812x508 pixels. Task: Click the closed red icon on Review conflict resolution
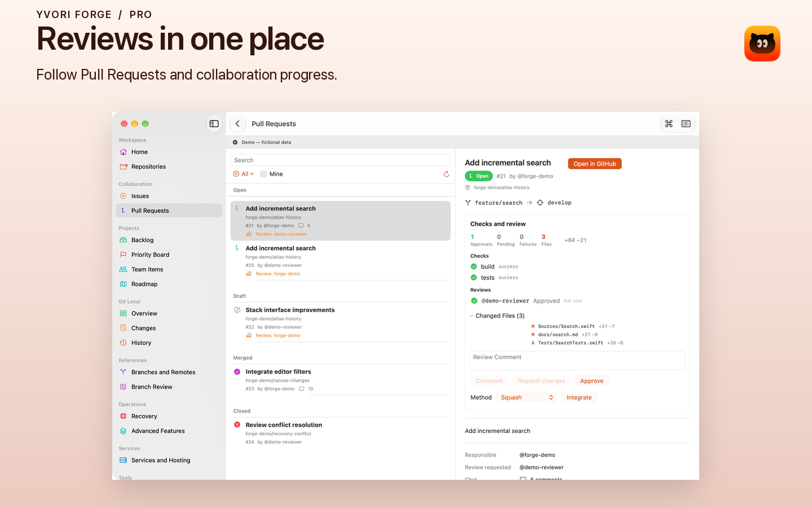237,425
